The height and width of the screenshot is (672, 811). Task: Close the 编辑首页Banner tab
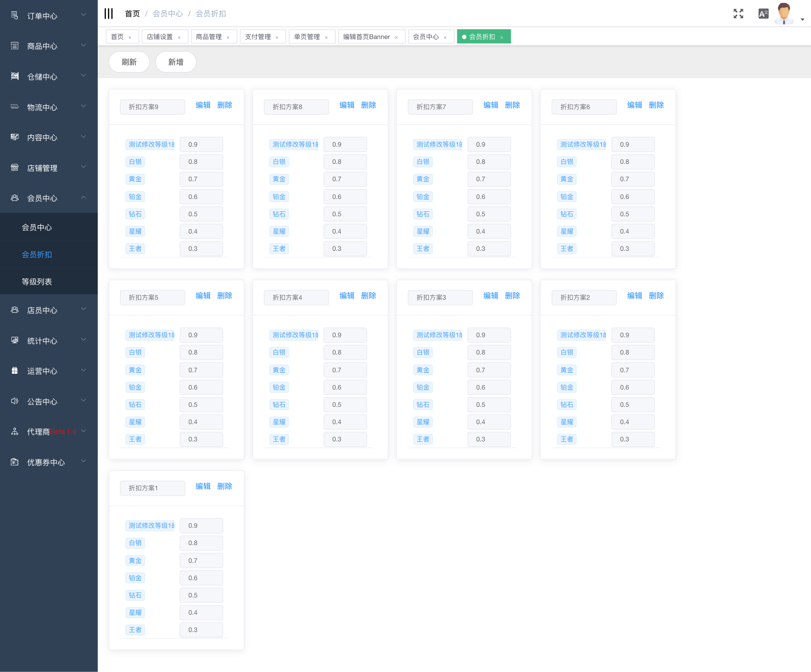[x=396, y=38]
